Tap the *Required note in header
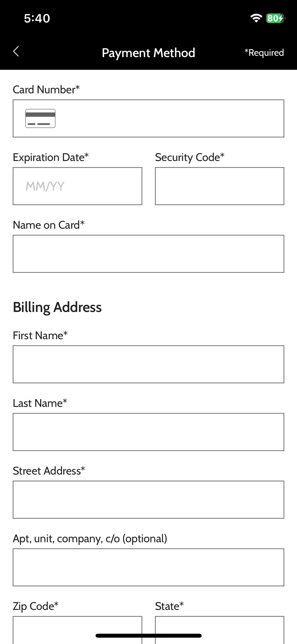Viewport: 297px width, 644px height. point(264,53)
